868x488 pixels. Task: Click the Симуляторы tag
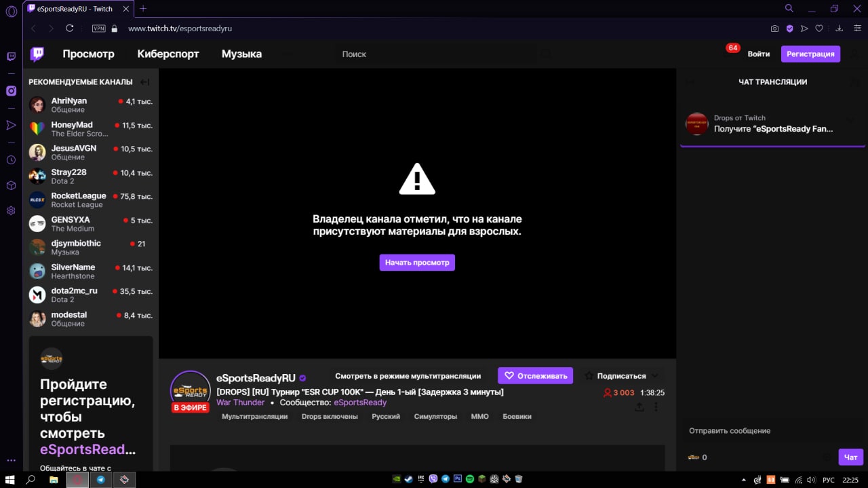tap(435, 417)
